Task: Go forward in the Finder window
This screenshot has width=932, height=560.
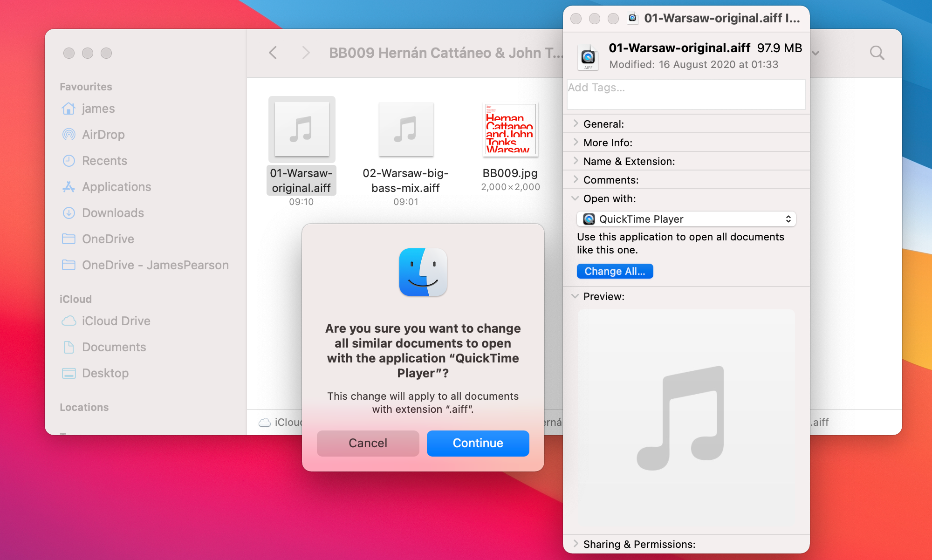Action: (306, 53)
